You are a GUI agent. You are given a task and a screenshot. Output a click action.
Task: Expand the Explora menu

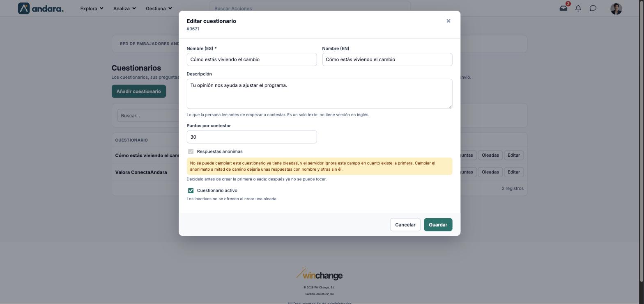[x=92, y=8]
